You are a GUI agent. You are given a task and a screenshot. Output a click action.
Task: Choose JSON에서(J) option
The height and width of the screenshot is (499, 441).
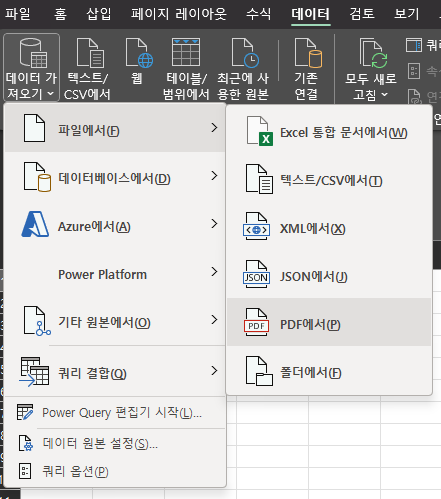pyautogui.click(x=329, y=276)
